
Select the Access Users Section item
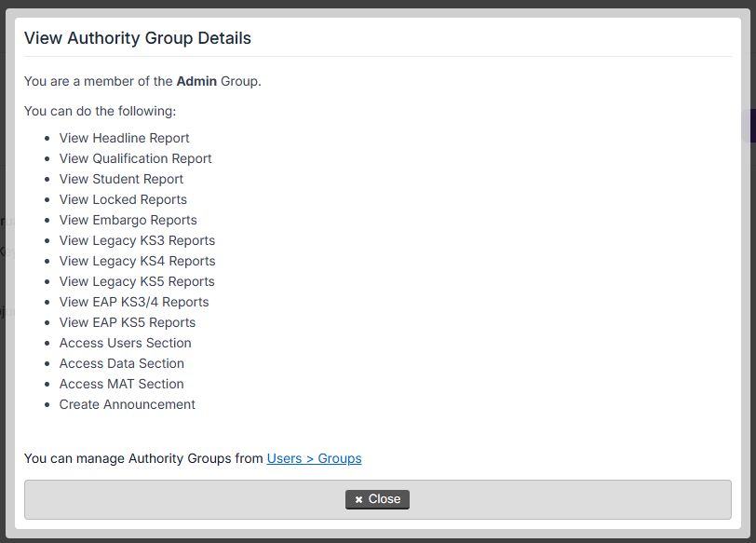(x=125, y=343)
